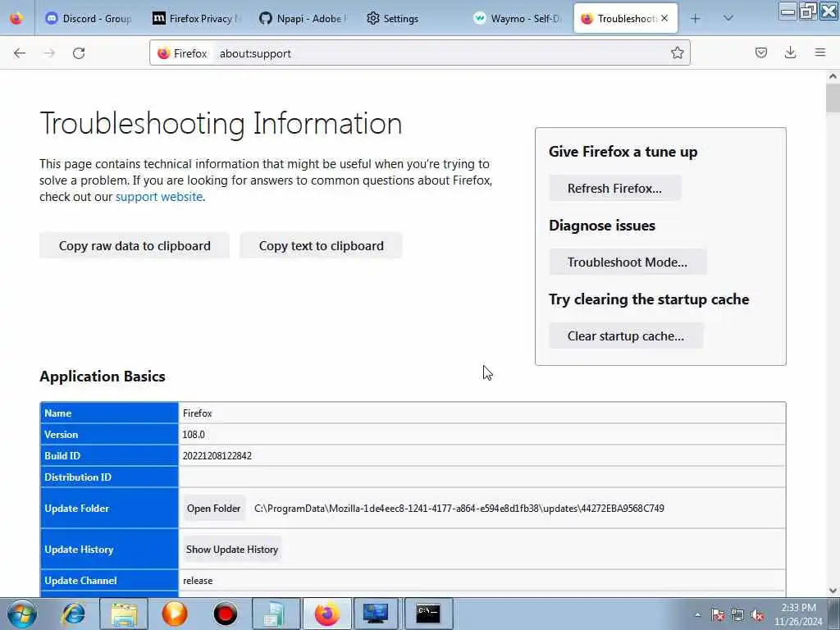840x630 pixels.
Task: Select the Build ID value 20221208122842
Action: (217, 456)
